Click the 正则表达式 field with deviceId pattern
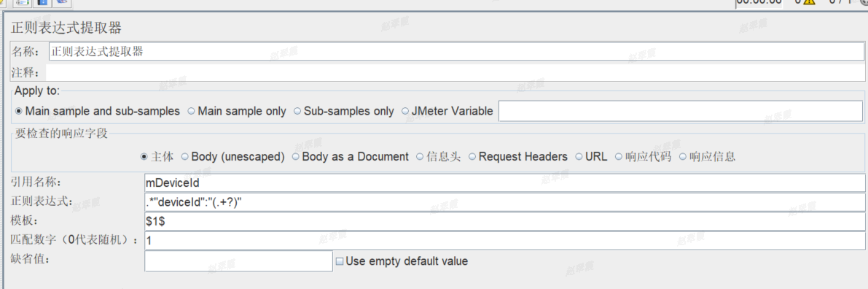This screenshot has width=868, height=289. 505,202
